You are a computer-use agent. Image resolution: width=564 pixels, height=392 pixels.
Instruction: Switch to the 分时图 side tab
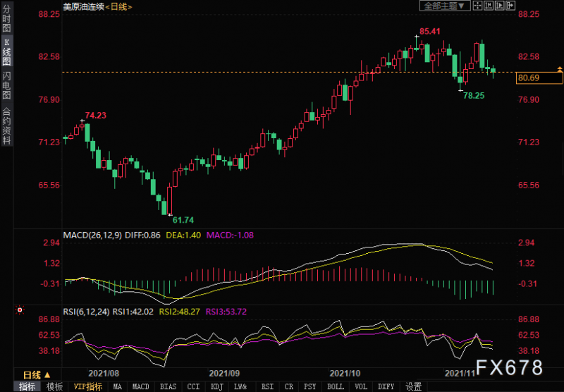(x=6, y=19)
